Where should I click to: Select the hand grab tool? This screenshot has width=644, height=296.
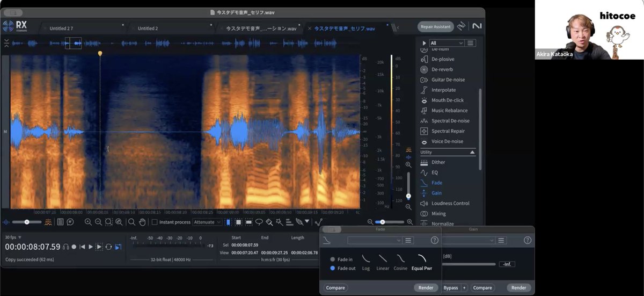[142, 222]
